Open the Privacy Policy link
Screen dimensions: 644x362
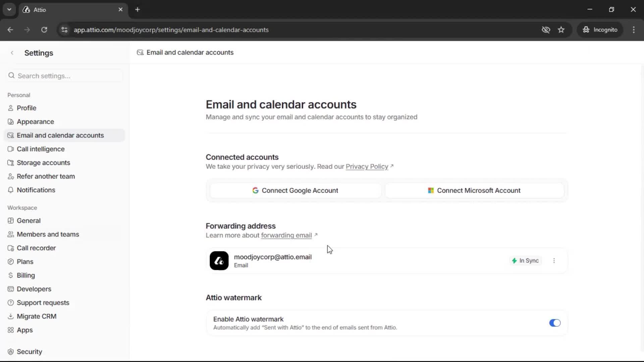tap(367, 167)
